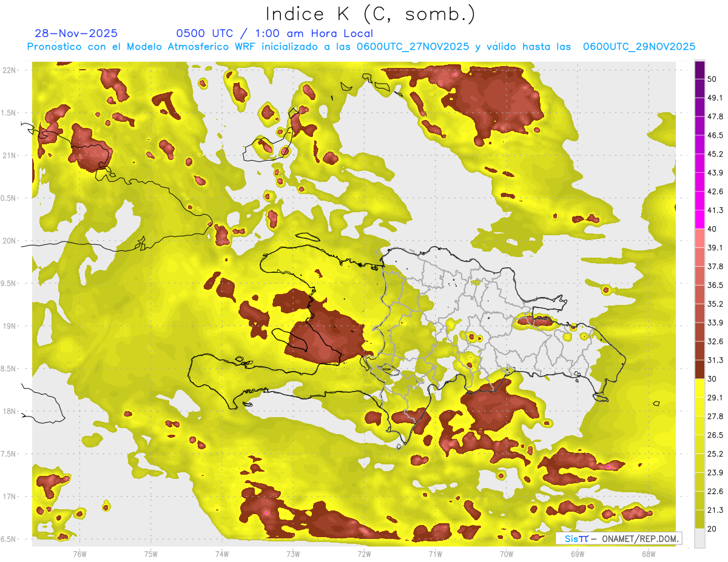Select the latitude label "21N"
Viewport: 728px width, 562px height.
pos(9,156)
